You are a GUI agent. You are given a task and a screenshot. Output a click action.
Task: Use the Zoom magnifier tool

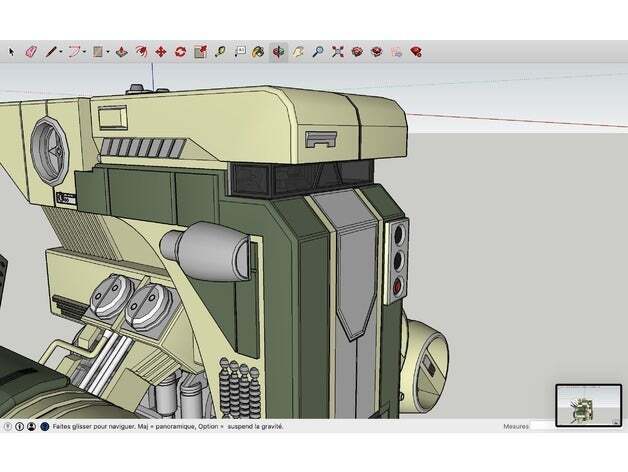click(x=317, y=50)
